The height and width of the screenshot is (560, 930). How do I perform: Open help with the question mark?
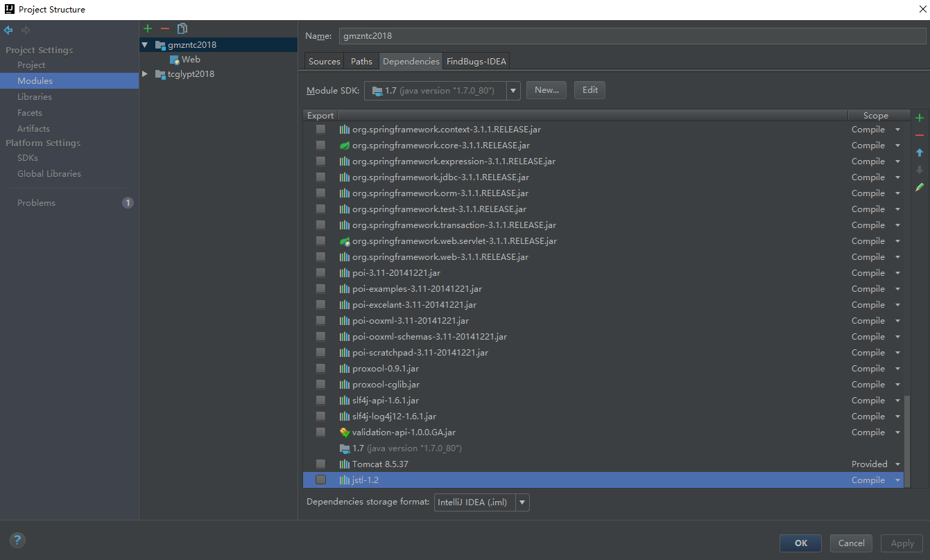click(x=18, y=541)
